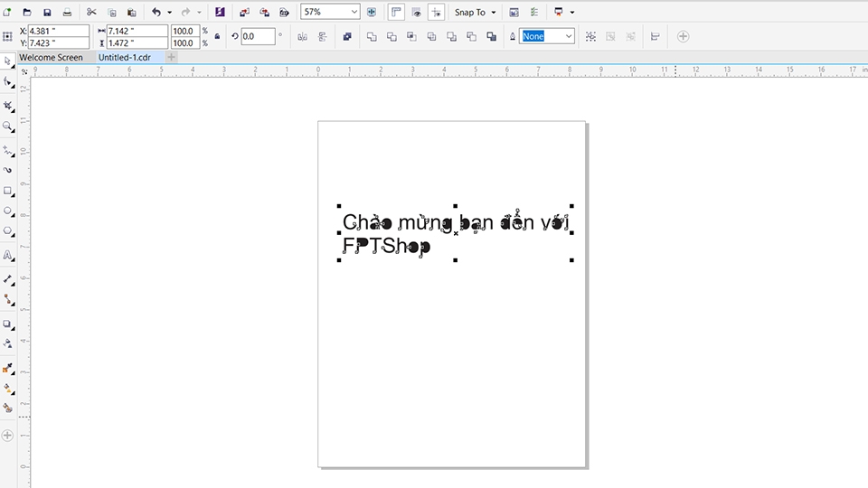868x488 pixels.
Task: Edit the horizontal scale percent field
Action: pos(184,31)
